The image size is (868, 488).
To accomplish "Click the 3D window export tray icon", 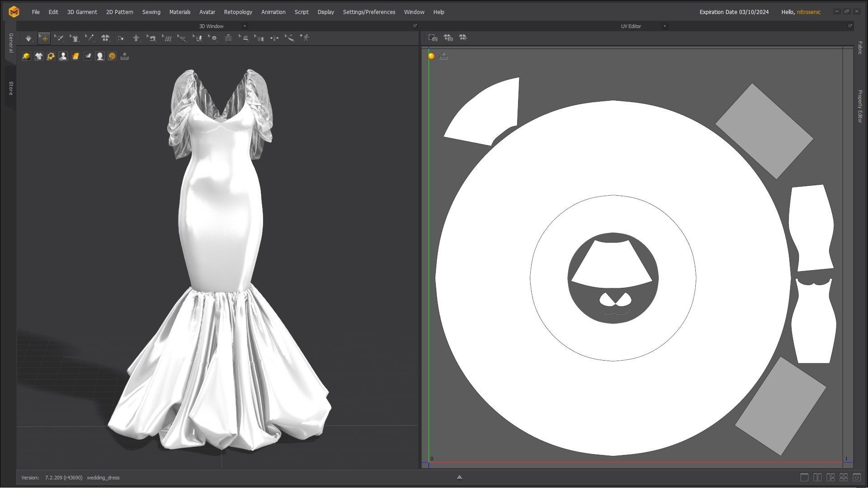I will coord(125,56).
